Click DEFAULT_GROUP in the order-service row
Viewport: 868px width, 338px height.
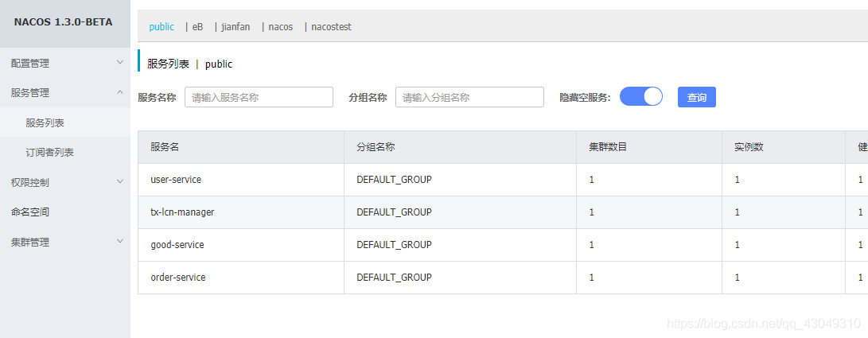pos(394,277)
